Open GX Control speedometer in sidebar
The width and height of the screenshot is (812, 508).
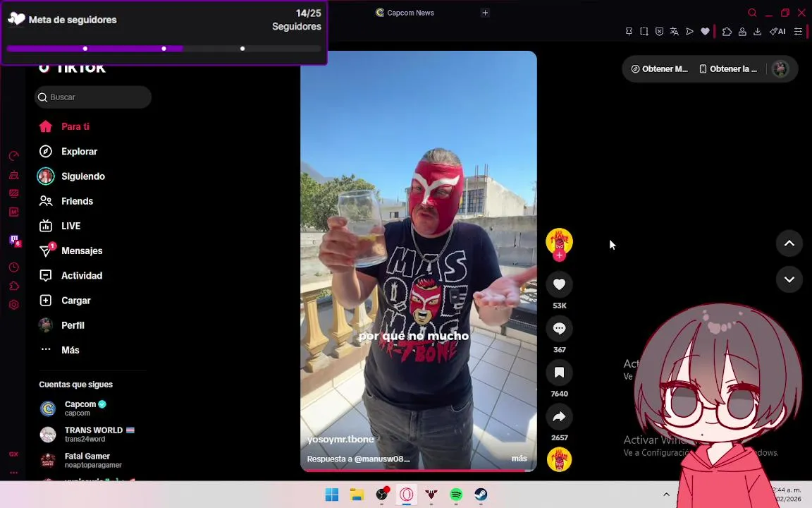[14, 156]
